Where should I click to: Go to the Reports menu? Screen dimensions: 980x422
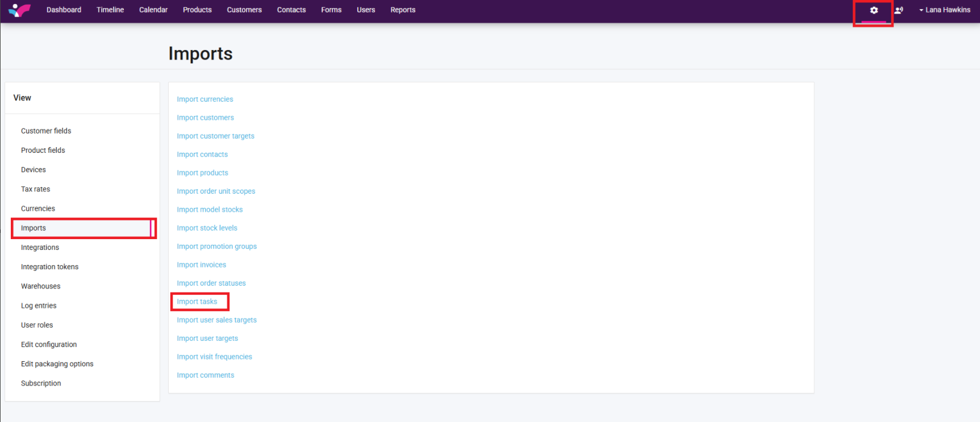(x=403, y=10)
